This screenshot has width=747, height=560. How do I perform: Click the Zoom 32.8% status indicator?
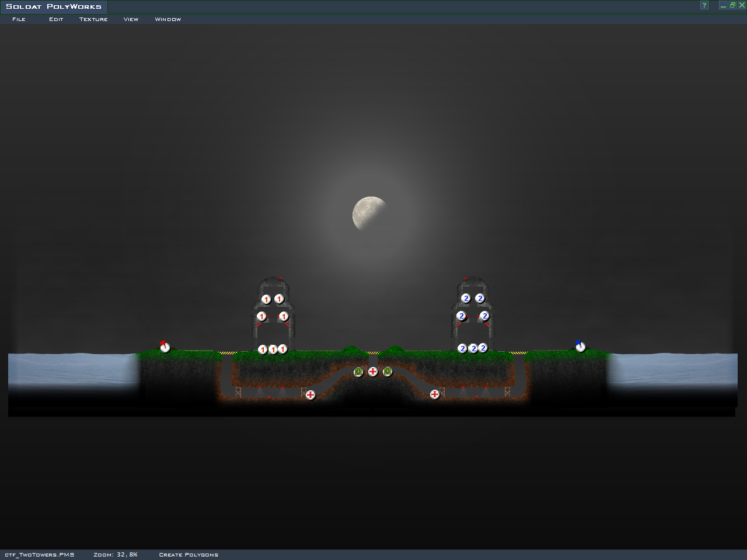[x=116, y=555]
